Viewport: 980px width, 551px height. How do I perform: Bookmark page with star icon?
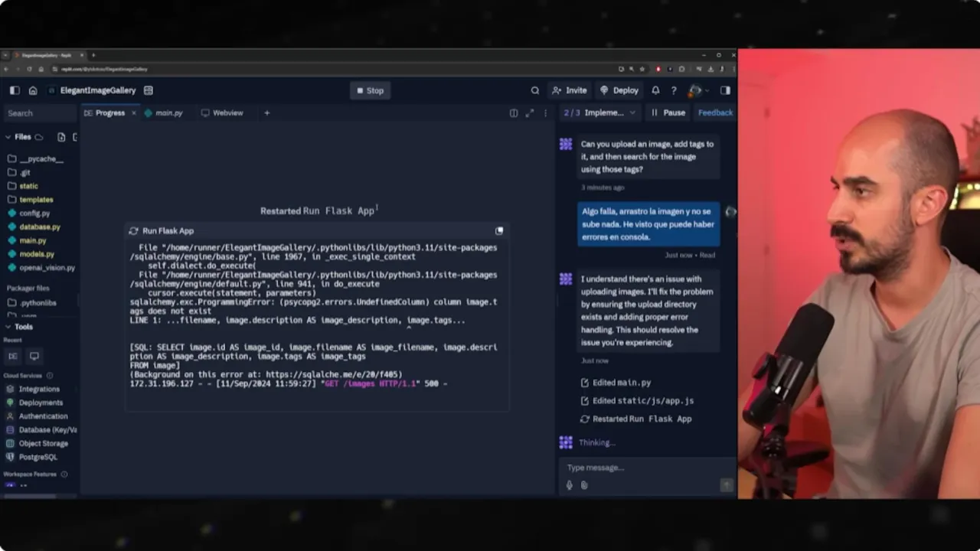pyautogui.click(x=643, y=69)
